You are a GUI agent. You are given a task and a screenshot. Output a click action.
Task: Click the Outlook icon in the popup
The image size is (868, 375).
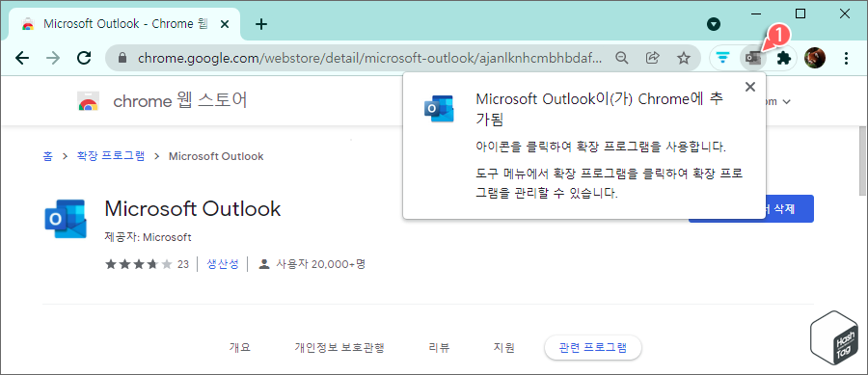point(439,108)
